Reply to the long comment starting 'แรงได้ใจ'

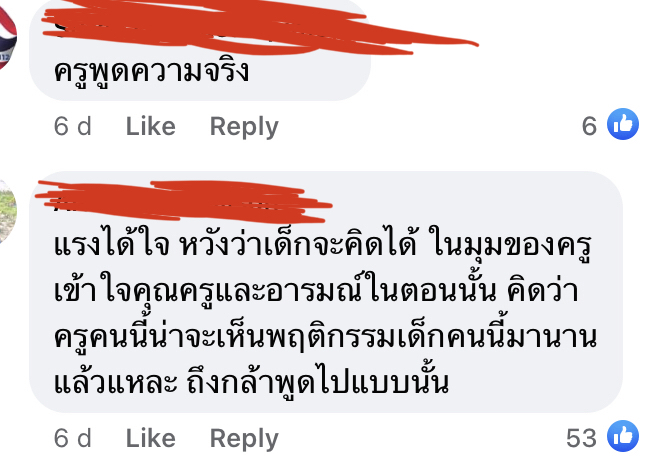[x=244, y=438]
